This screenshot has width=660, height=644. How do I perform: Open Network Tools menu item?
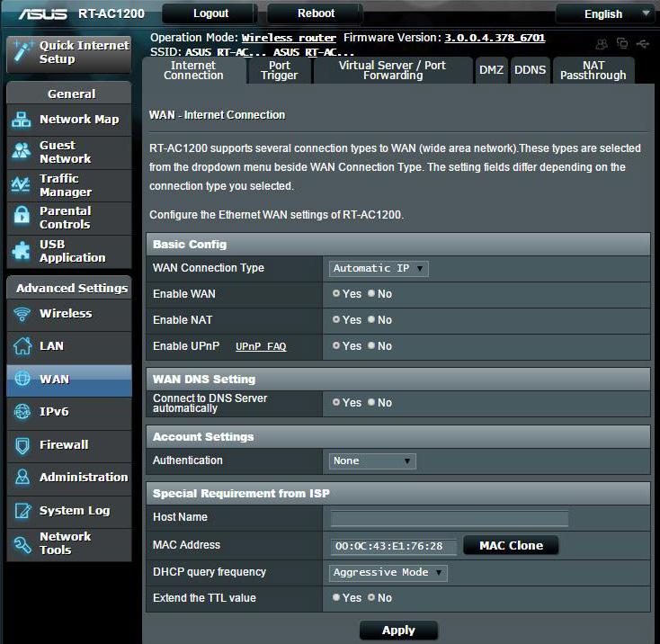pos(69,545)
